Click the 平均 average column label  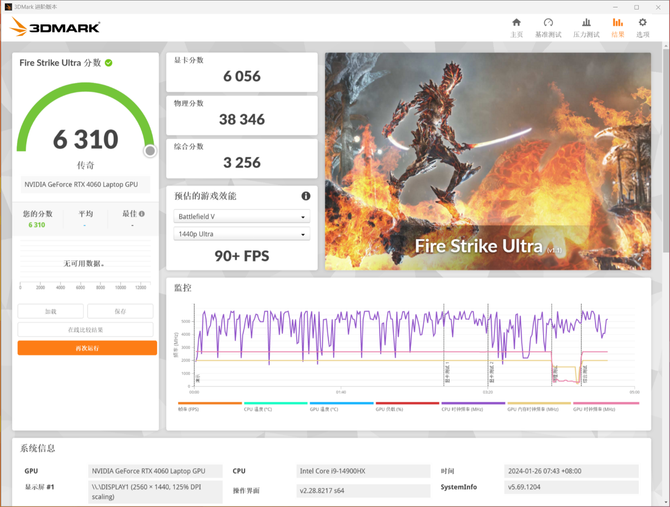[85, 214]
